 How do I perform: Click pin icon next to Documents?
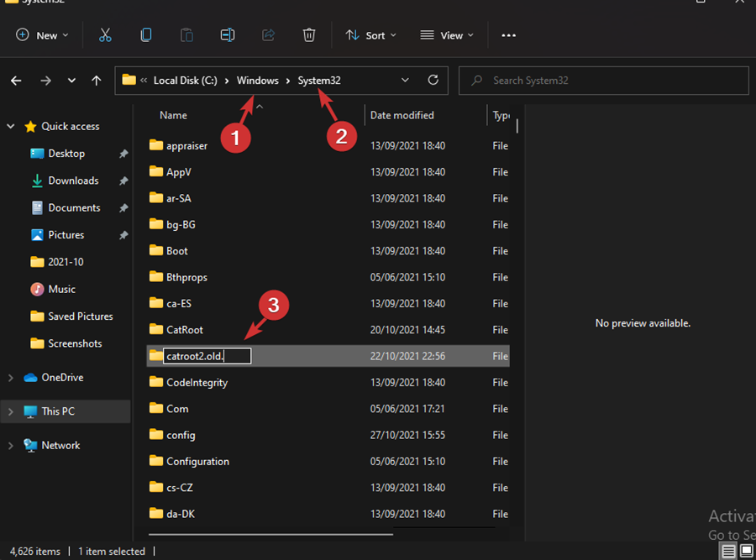point(123,207)
